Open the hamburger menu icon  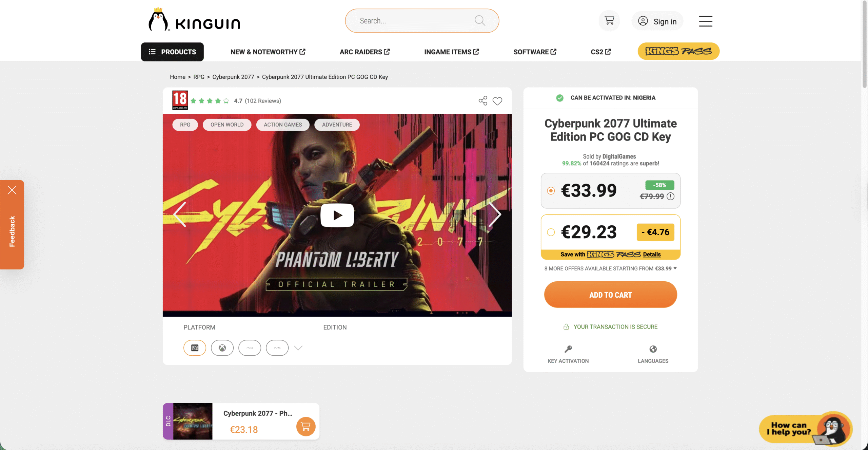click(705, 21)
